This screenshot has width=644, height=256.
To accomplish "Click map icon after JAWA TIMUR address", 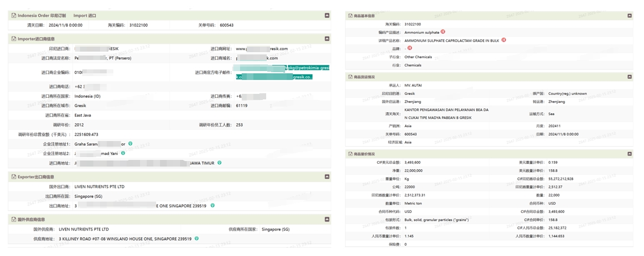I will point(219,163).
